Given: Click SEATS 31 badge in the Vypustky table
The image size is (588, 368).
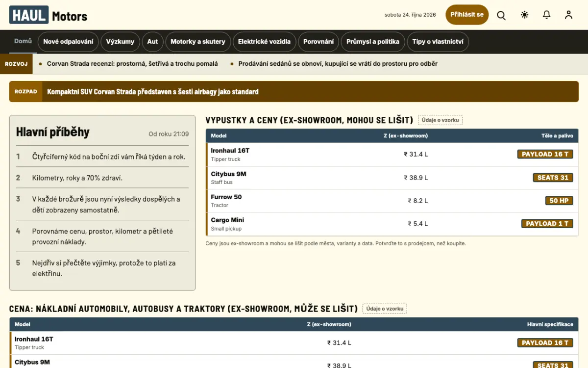Looking at the screenshot, I should point(553,178).
